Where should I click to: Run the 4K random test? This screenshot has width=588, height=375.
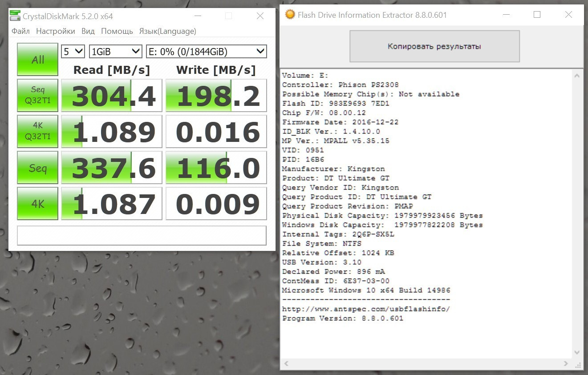37,203
